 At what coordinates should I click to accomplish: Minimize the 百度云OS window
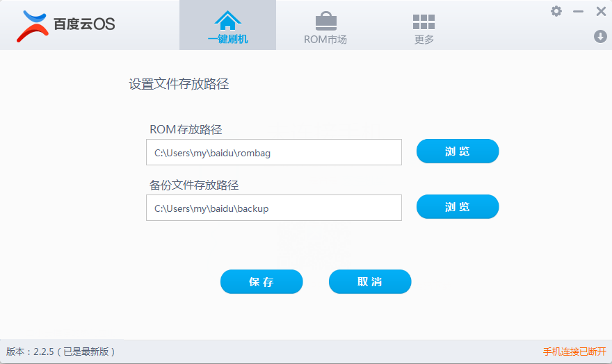578,12
